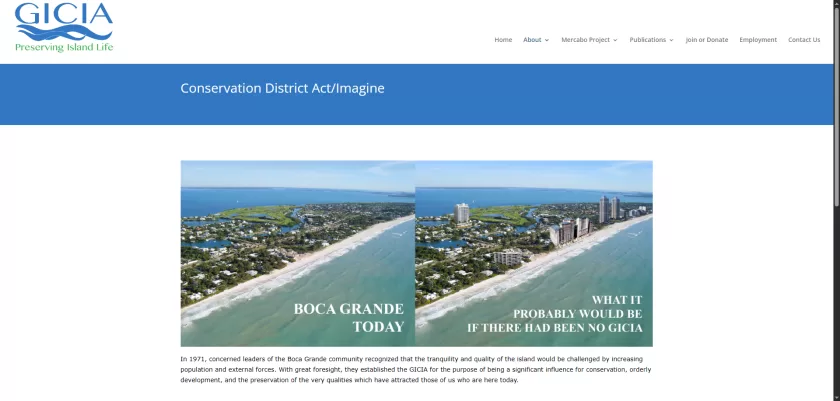Click the Conservation District Act/Imagine heading
The width and height of the screenshot is (840, 401).
(282, 89)
